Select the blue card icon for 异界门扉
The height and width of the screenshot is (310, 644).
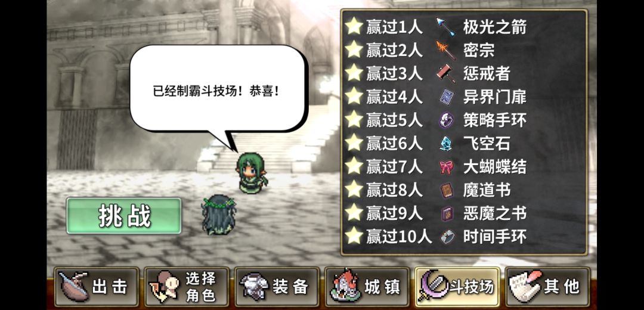tap(447, 97)
